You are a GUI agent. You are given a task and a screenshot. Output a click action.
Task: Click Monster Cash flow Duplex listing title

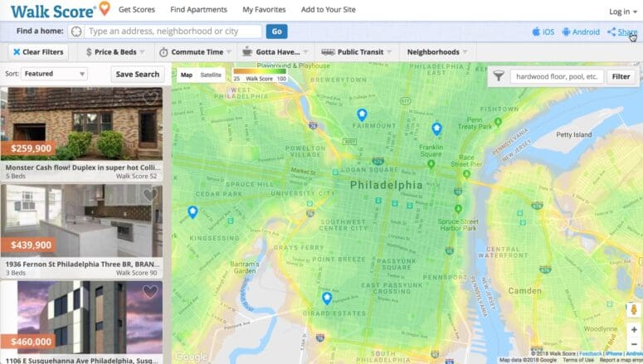coord(83,167)
